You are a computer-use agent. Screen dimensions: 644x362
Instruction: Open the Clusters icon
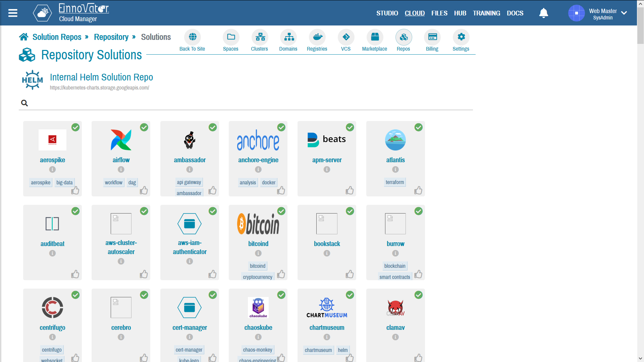click(x=260, y=37)
